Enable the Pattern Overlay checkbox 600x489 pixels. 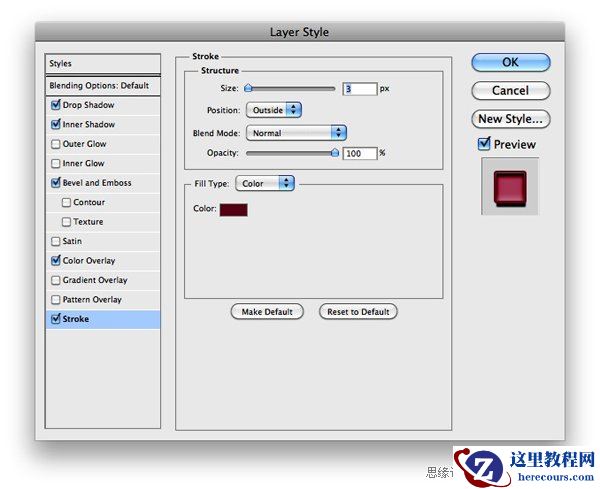pyautogui.click(x=56, y=299)
